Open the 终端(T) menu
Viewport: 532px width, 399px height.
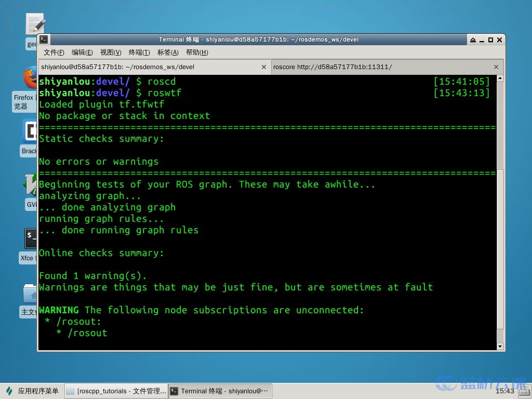click(139, 52)
